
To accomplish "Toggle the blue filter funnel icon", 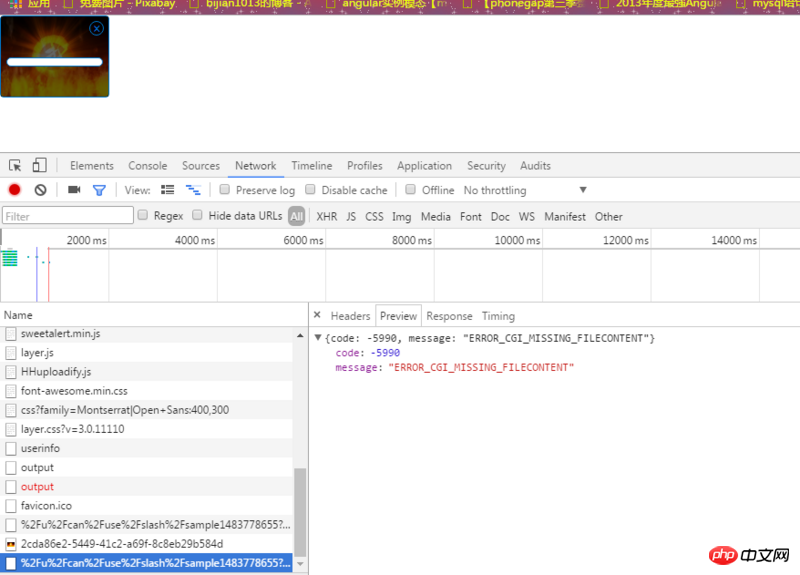I will pyautogui.click(x=99, y=190).
